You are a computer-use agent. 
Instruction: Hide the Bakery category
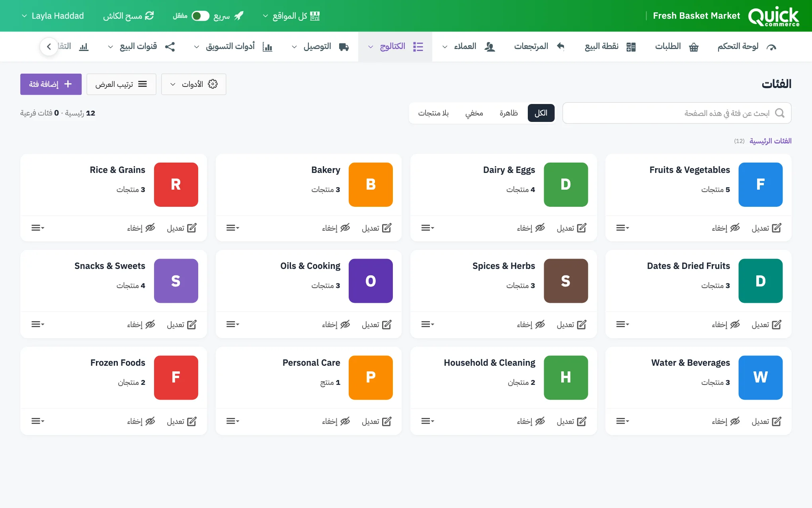(336, 228)
